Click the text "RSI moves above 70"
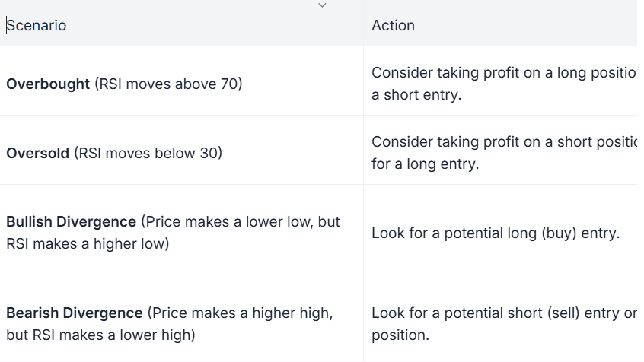This screenshot has width=644, height=362. 169,84
